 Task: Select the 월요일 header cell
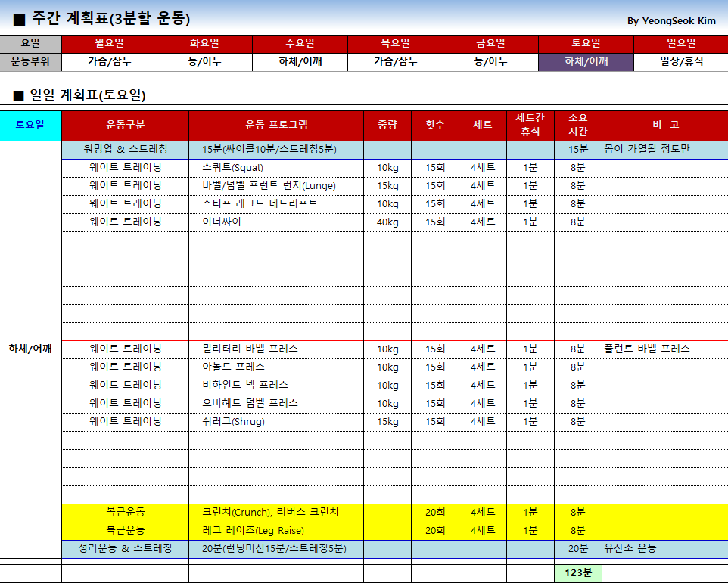click(110, 44)
